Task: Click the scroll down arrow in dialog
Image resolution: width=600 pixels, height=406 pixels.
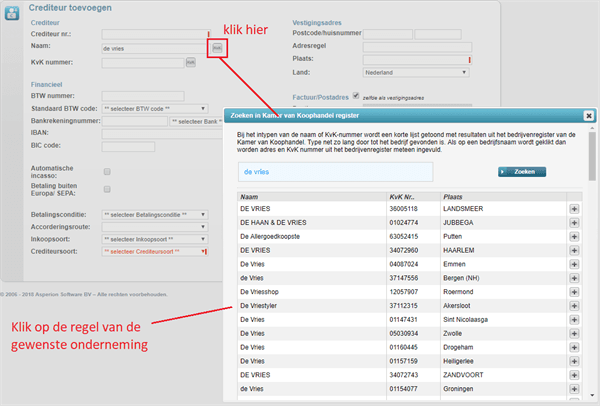Action: click(x=592, y=395)
